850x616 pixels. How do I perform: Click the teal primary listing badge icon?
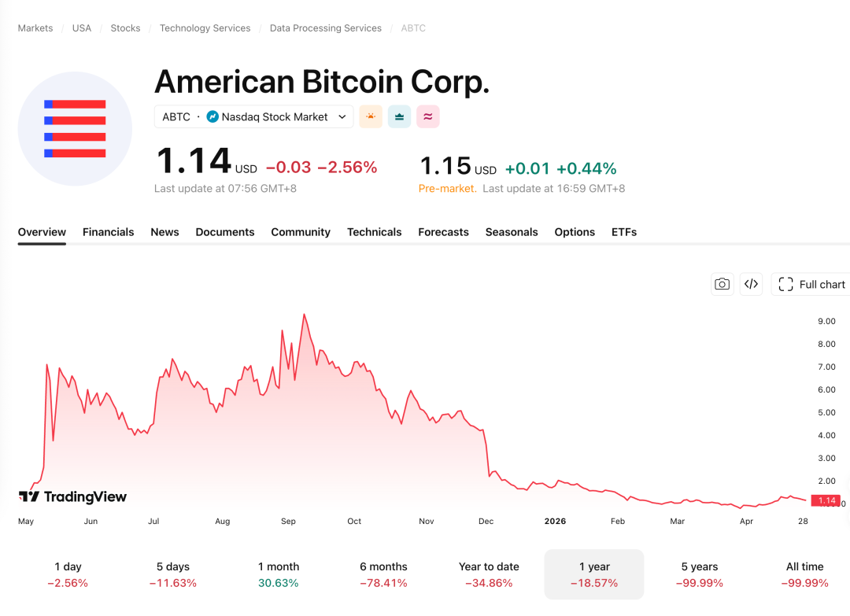click(x=399, y=116)
